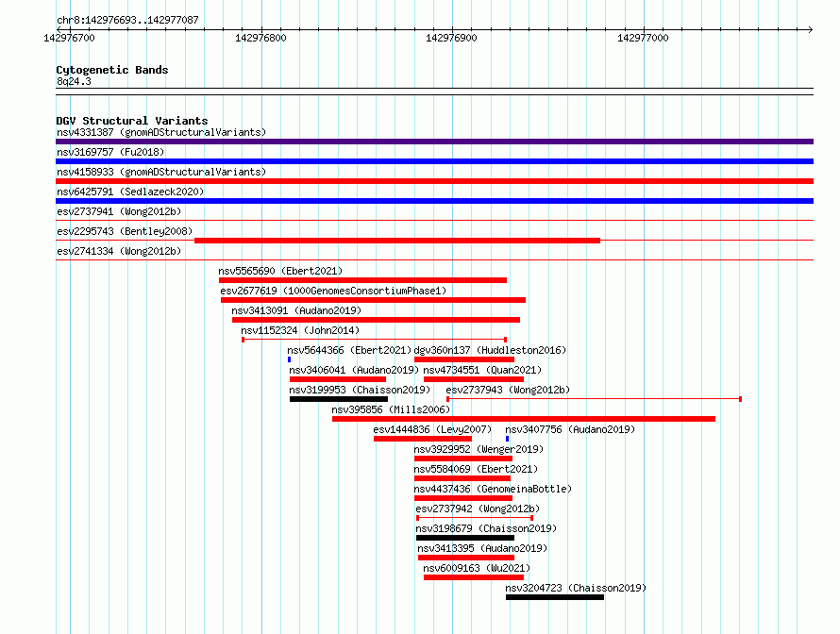Select nsv3407756 (Audano2019) label
The width and height of the screenshot is (840, 634).
click(x=570, y=429)
